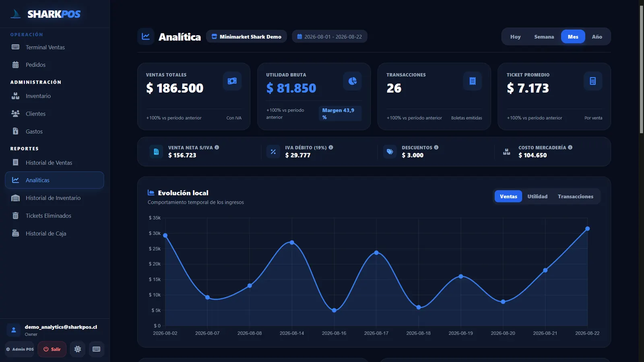Screen dimensions: 644x362
Task: Show Utilidad series in Evolución local chart
Action: (x=537, y=196)
